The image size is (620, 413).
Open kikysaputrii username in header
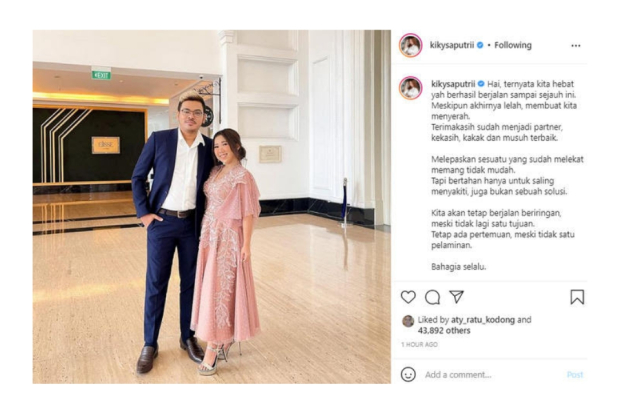453,45
